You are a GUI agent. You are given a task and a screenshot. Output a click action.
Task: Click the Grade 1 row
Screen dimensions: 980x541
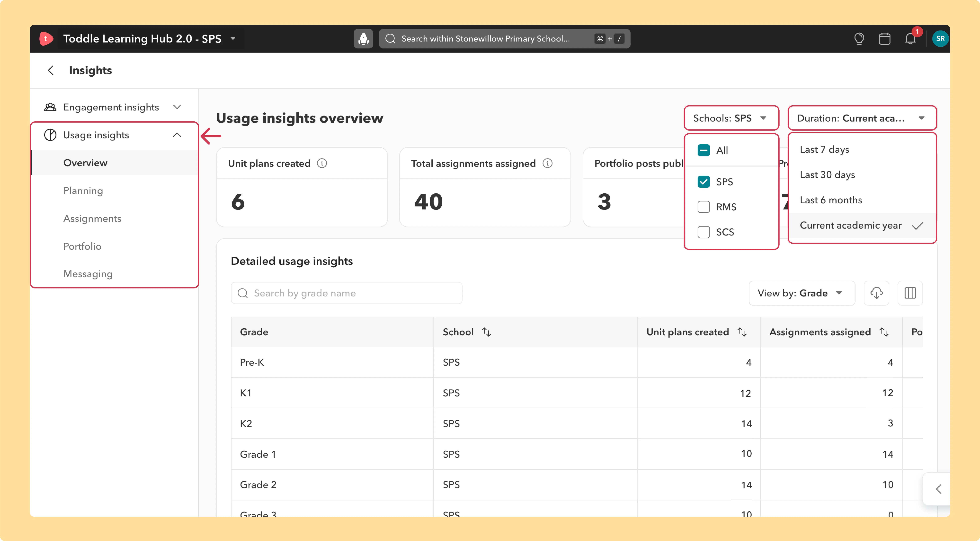pos(577,454)
